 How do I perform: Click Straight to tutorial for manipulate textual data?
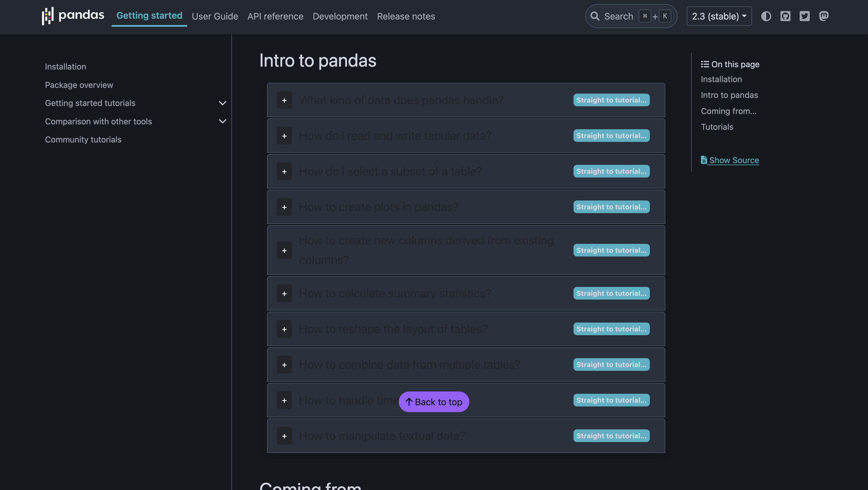coord(611,436)
